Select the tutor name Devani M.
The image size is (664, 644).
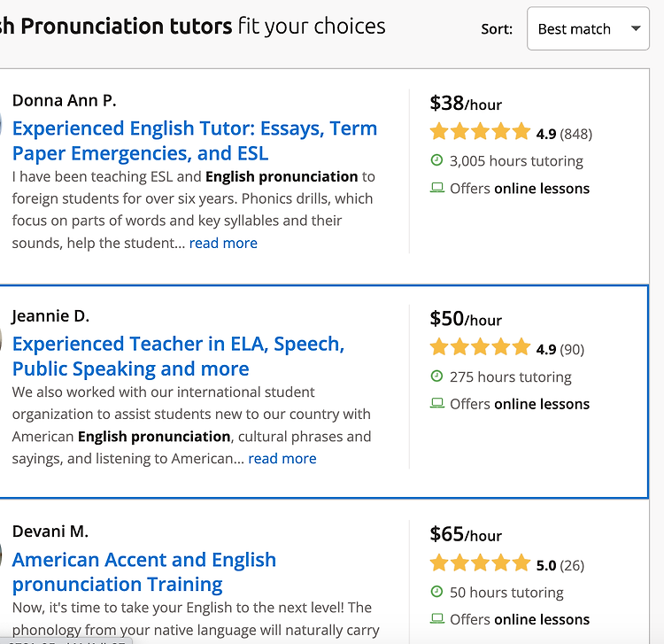[x=50, y=531]
